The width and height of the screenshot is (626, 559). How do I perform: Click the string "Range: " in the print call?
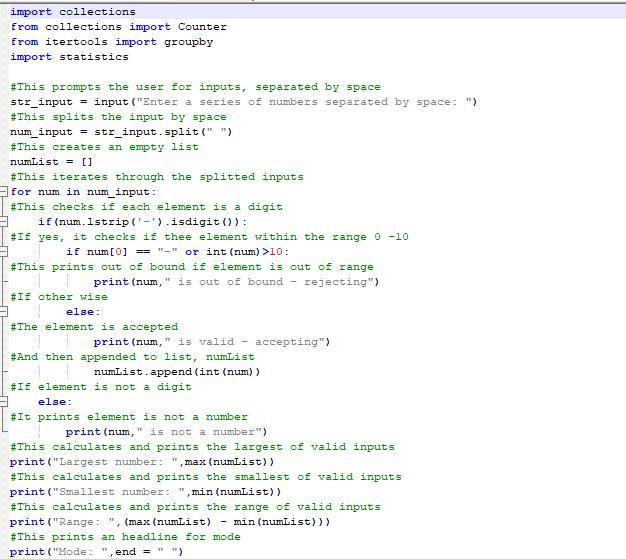[83, 522]
